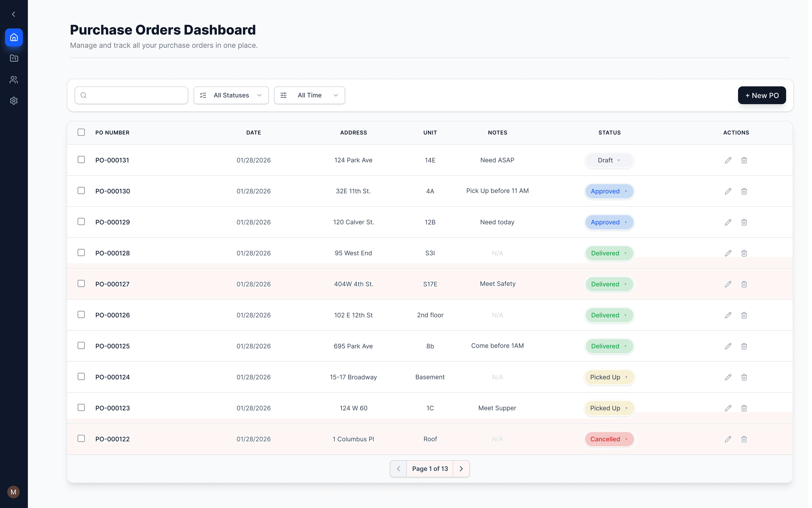Image resolution: width=812 pixels, height=508 pixels.
Task: Check the box for PO-000127
Action: [81, 284]
